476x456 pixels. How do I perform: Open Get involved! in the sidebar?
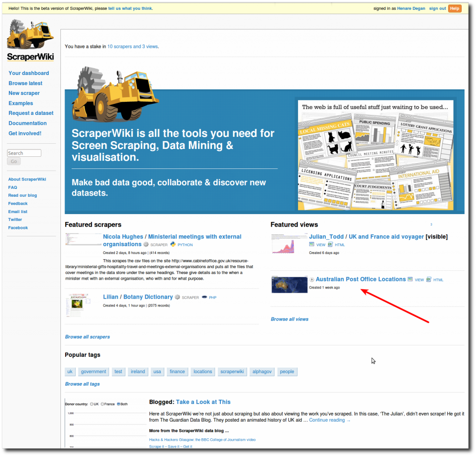click(25, 134)
